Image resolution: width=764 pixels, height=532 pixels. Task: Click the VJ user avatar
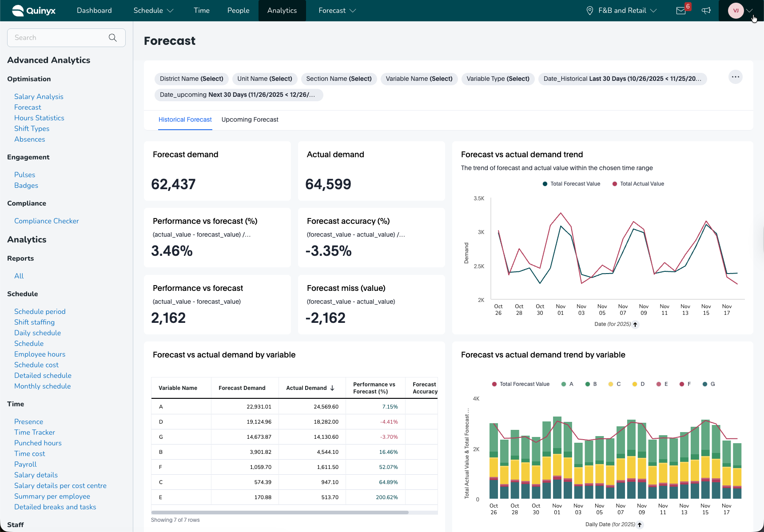click(736, 11)
